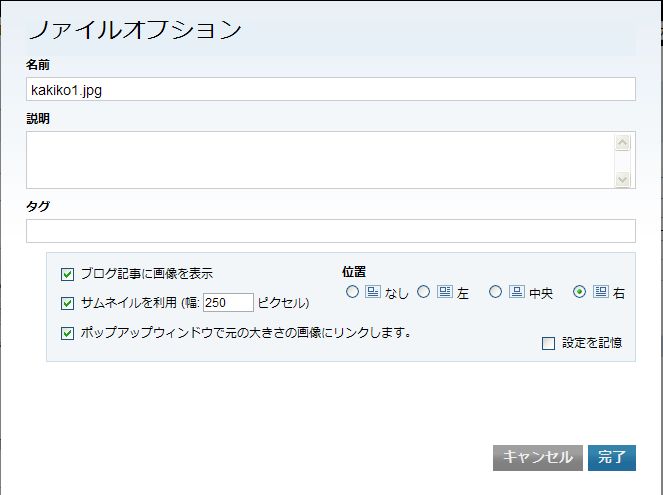Click the thumbnail width field showing 250

point(228,303)
